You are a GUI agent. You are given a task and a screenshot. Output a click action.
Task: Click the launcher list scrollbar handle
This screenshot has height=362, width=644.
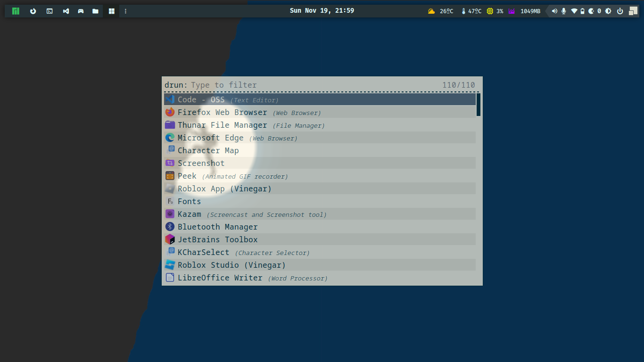click(x=478, y=105)
